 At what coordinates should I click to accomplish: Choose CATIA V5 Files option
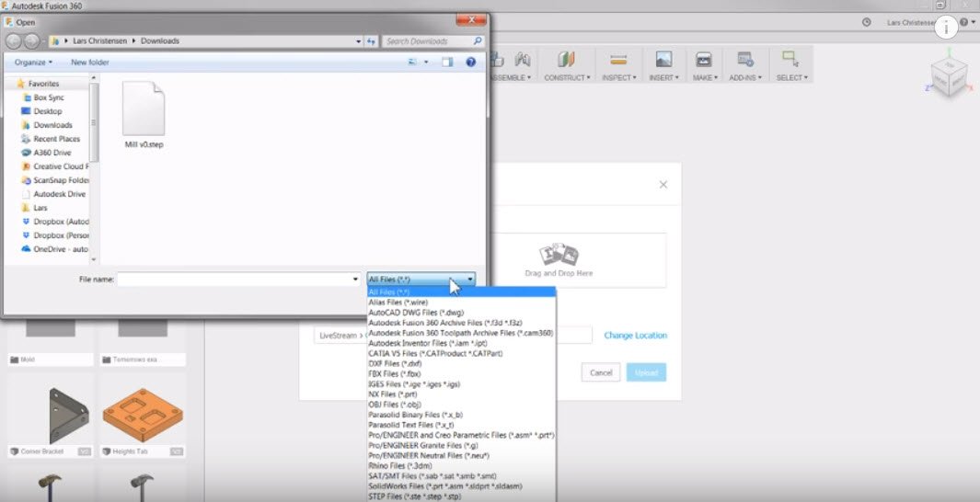(461, 353)
